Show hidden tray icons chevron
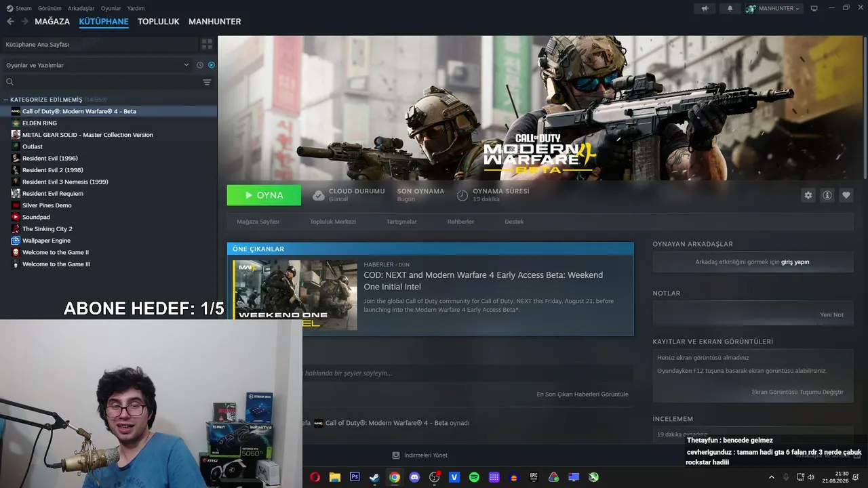 [771, 477]
